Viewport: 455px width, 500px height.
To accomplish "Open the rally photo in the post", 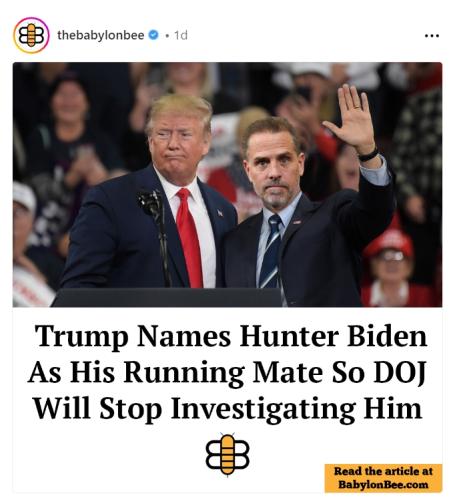I will click(227, 184).
